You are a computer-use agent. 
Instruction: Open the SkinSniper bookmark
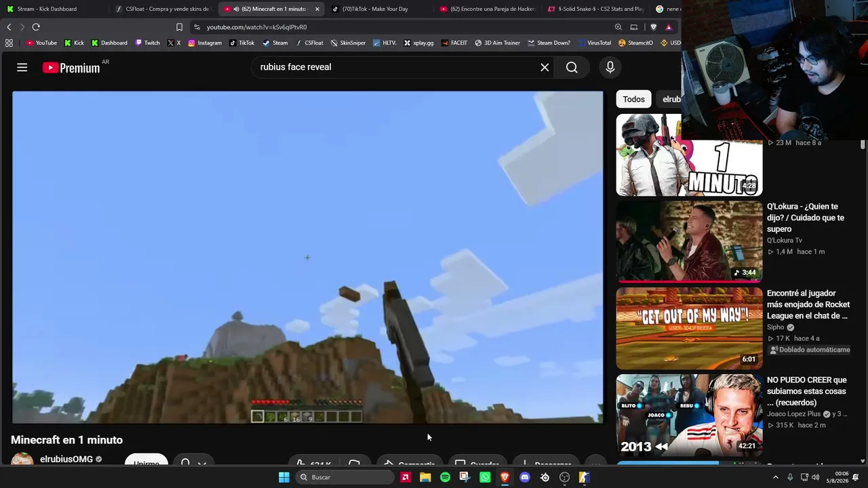pyautogui.click(x=348, y=43)
